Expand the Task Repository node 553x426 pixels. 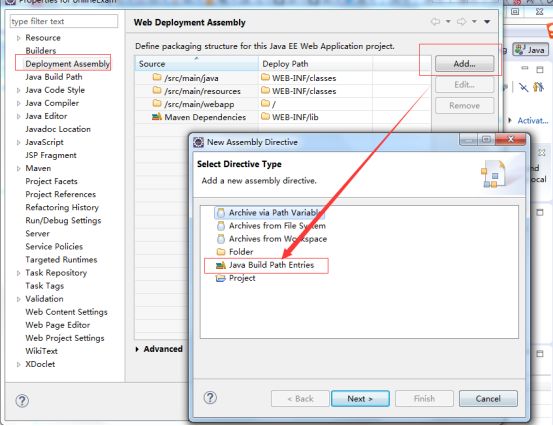coord(18,273)
